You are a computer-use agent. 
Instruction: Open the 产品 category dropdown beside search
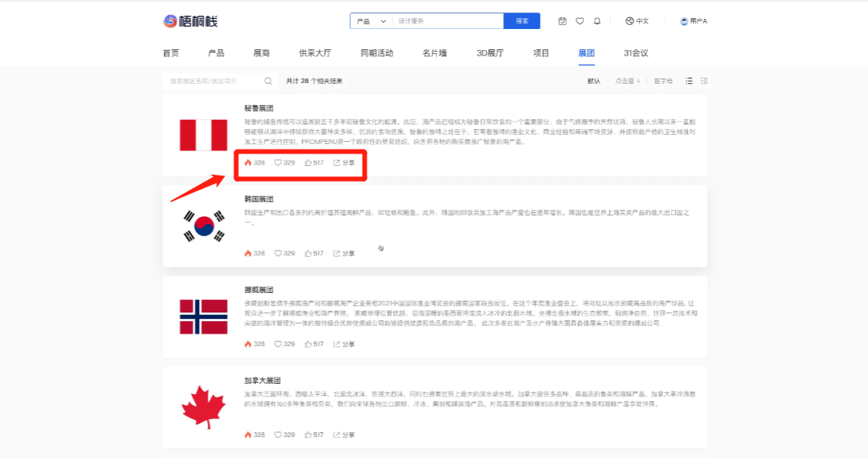click(x=371, y=21)
